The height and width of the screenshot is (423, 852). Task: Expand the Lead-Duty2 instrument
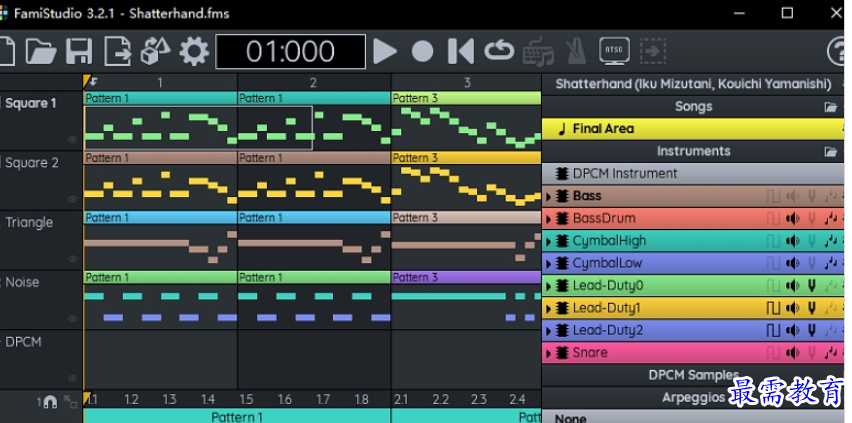[x=548, y=331]
